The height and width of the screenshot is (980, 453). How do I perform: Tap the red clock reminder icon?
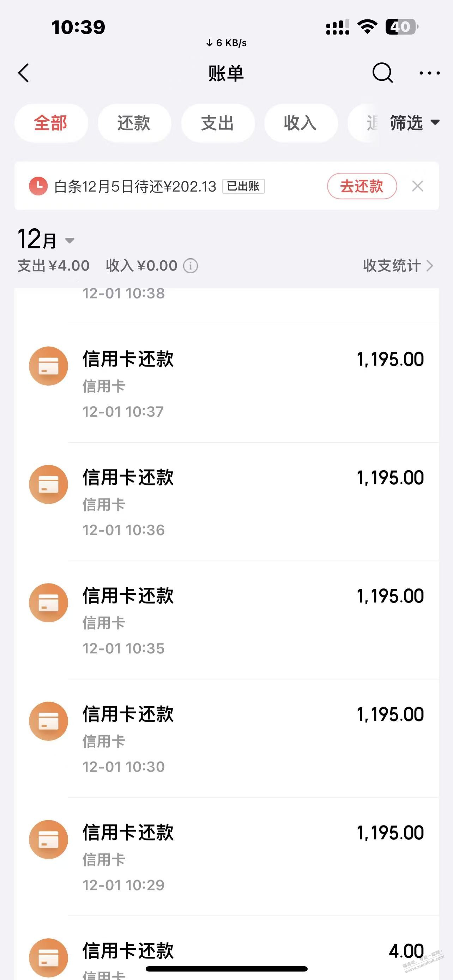coord(38,186)
